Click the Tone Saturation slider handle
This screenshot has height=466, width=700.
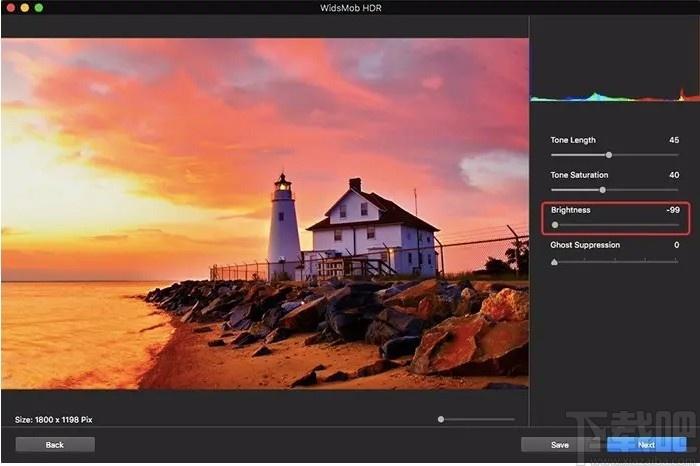pyautogui.click(x=603, y=190)
